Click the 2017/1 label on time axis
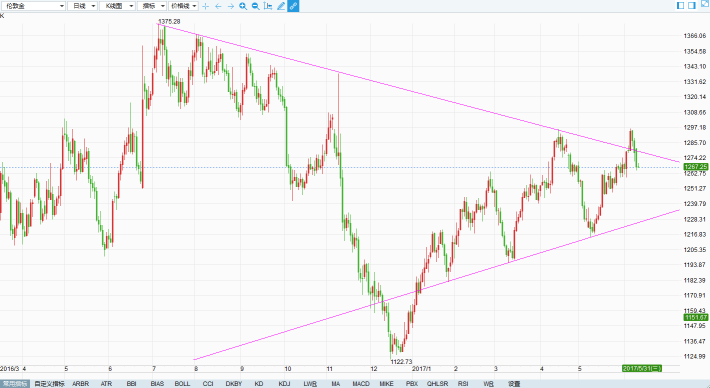Image resolution: width=710 pixels, height=388 pixels. tap(422, 369)
